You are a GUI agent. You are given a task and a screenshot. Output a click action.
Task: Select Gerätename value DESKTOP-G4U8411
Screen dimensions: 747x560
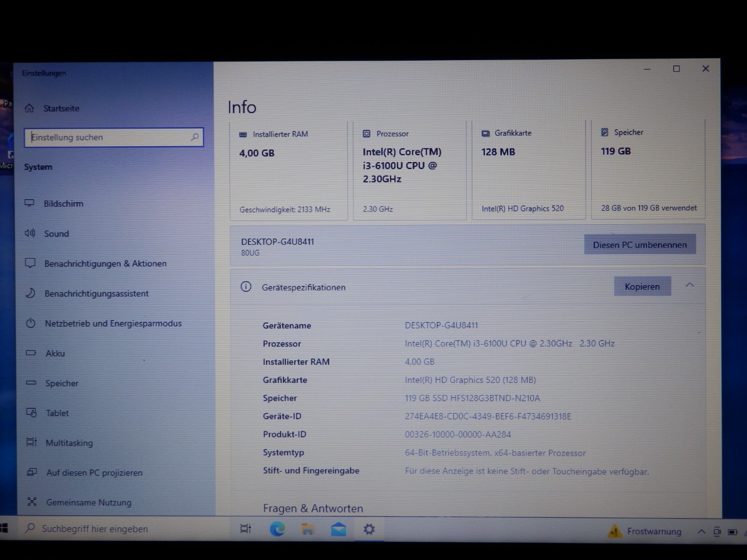[441, 325]
